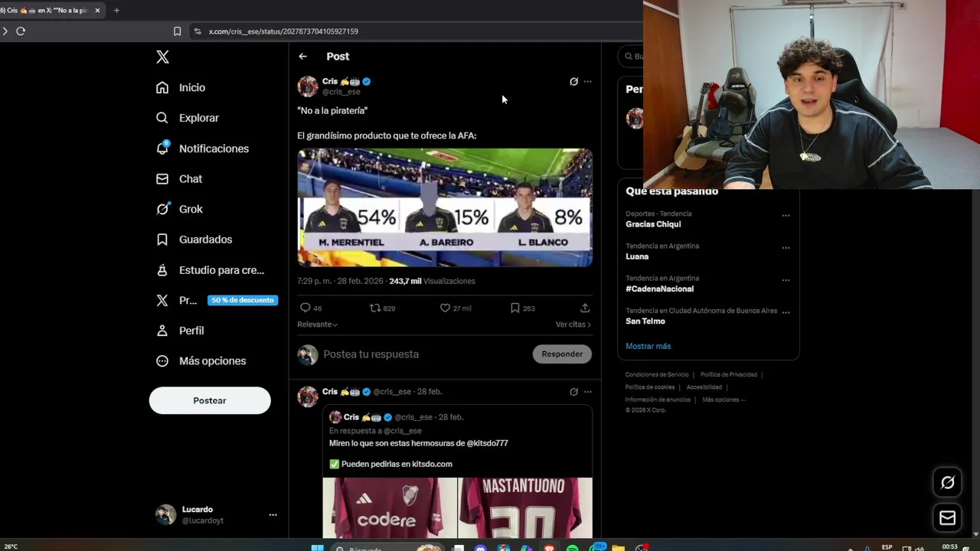This screenshot has height=551, width=980.
Task: Reload the page in browser
Action: [21, 31]
